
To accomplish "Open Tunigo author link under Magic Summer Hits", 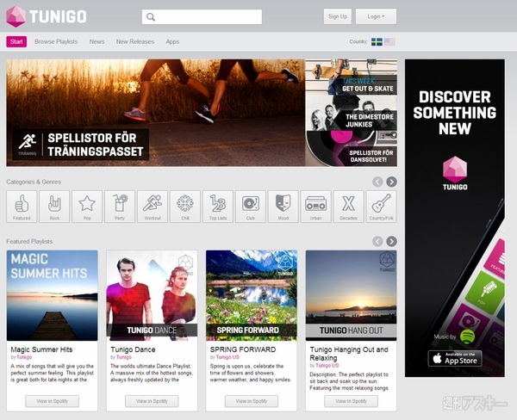I will click(x=24, y=357).
